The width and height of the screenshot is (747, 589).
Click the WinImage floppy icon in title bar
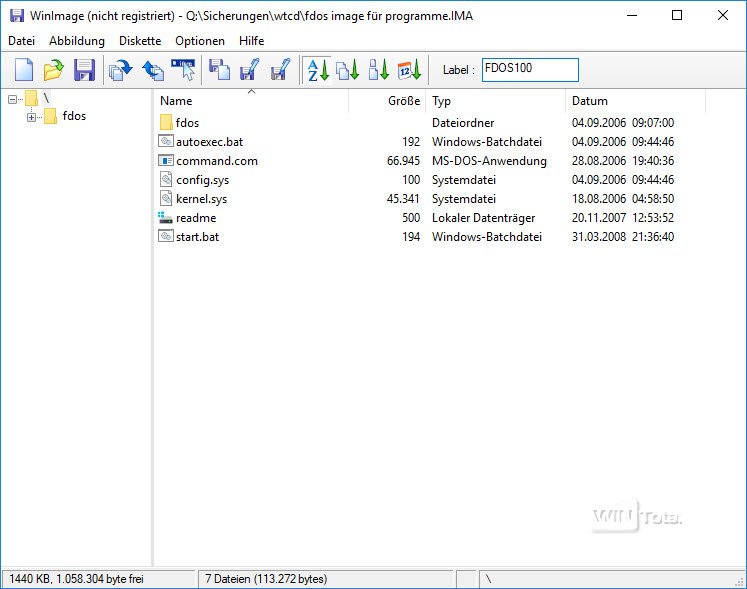[x=17, y=15]
